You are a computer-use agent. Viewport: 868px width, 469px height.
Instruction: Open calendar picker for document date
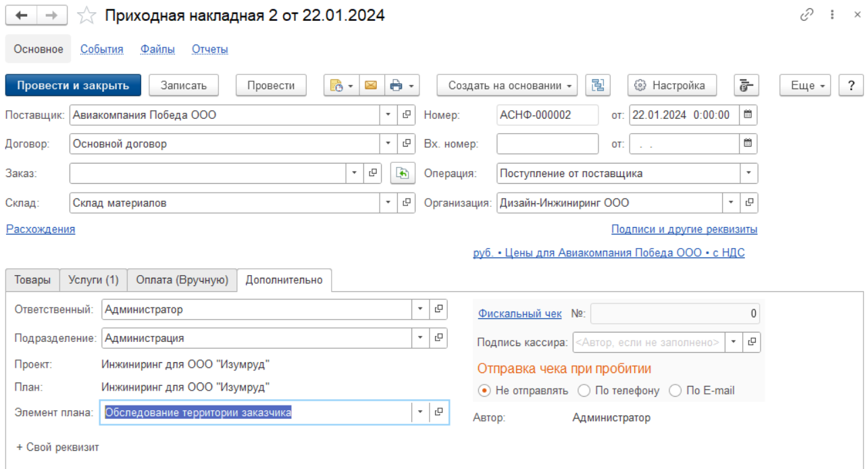coord(748,115)
